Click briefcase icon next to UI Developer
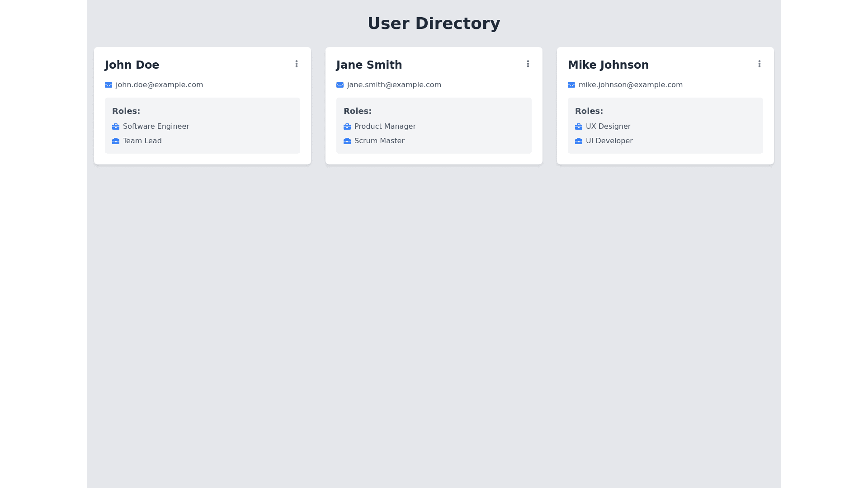The height and width of the screenshot is (488, 868). point(579,141)
